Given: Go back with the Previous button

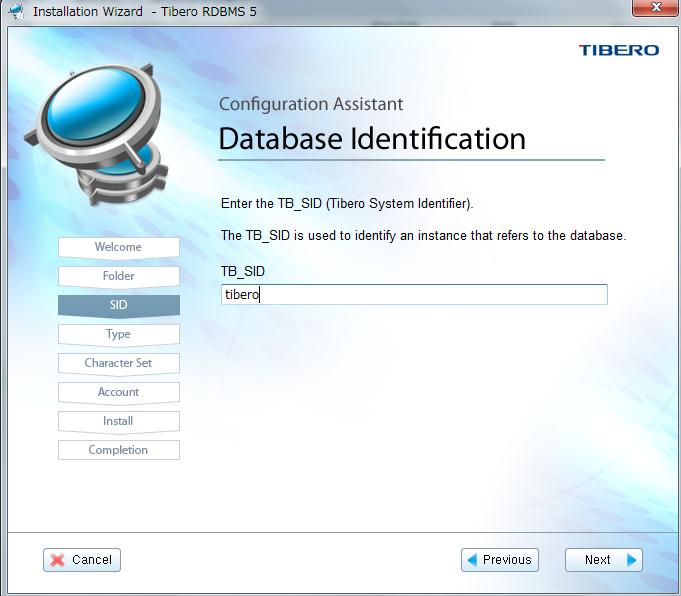Looking at the screenshot, I should pos(500,560).
